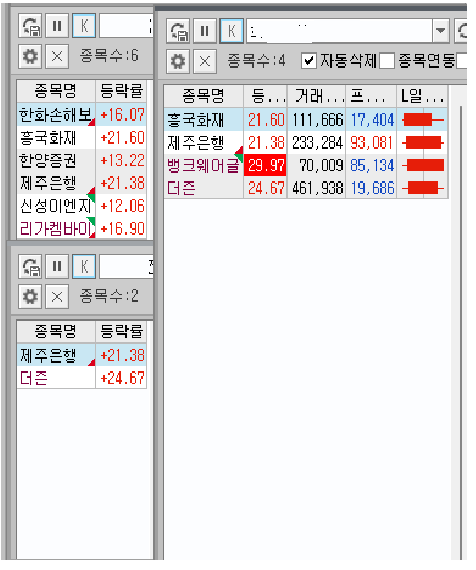Sort by 프... column header
476x570 pixels.
pyautogui.click(x=371, y=96)
